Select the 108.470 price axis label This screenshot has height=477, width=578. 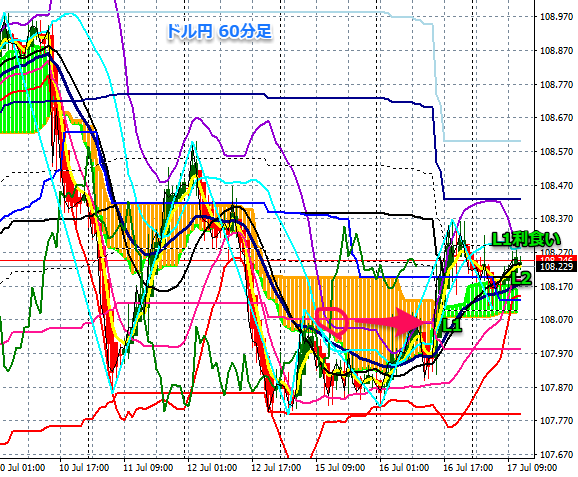[556, 185]
